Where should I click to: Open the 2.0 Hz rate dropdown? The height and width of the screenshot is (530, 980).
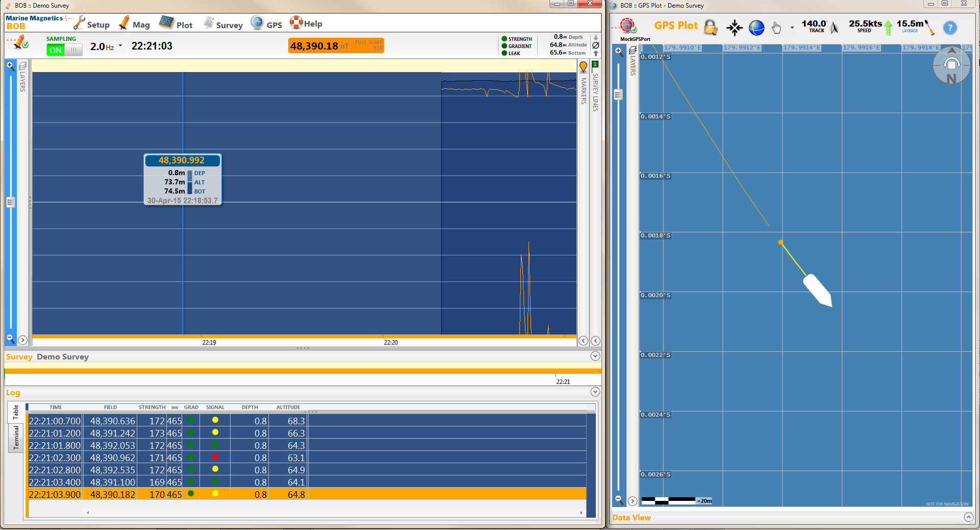coord(120,45)
